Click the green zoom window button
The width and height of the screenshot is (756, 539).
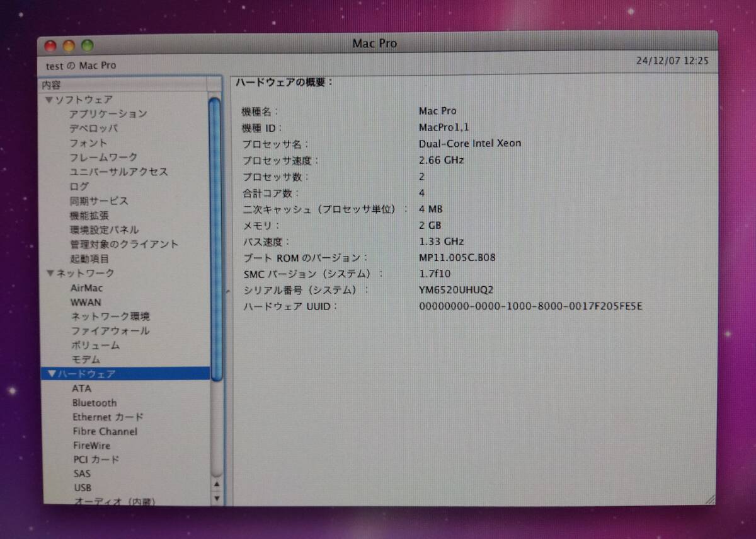(x=87, y=45)
